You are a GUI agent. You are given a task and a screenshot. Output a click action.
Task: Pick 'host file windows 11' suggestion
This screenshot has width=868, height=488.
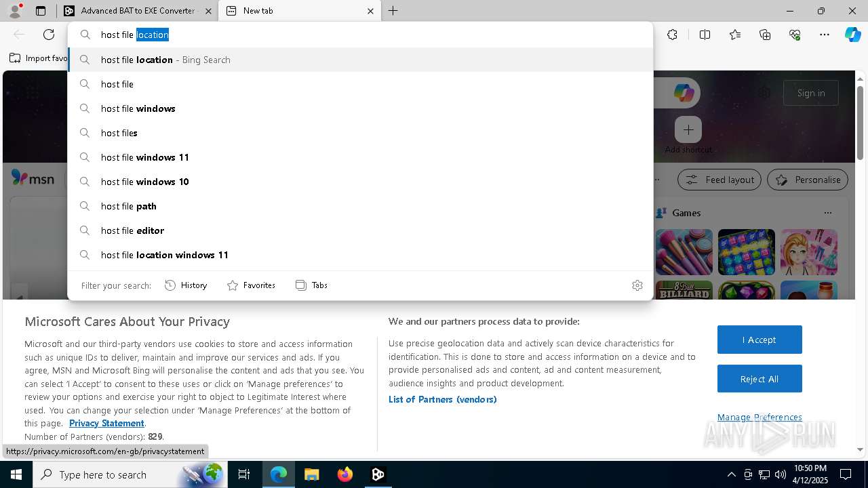point(360,157)
